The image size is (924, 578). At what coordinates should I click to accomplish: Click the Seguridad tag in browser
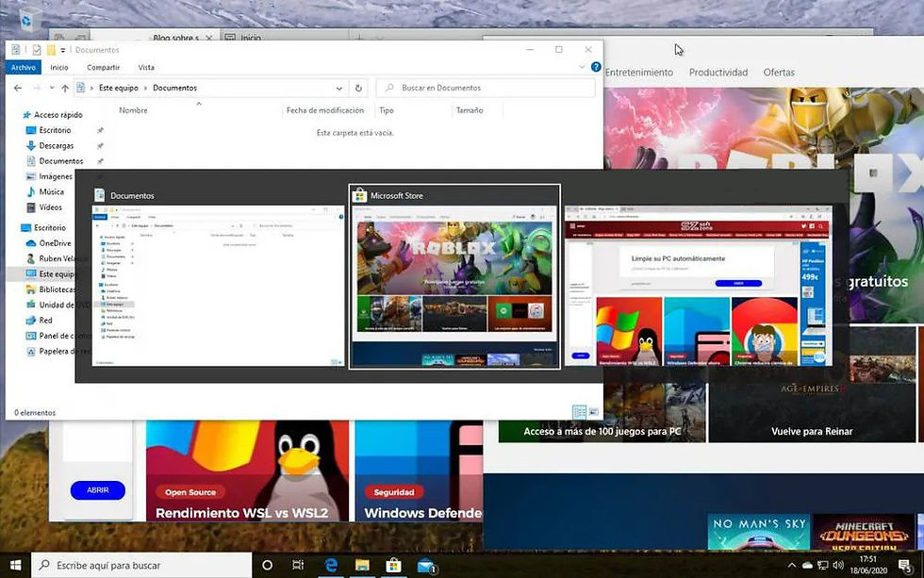click(394, 492)
